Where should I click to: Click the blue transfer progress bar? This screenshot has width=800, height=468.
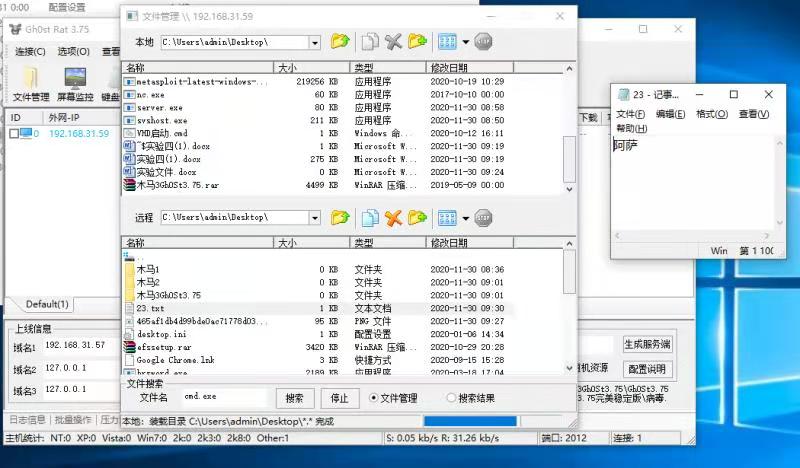[470, 421]
